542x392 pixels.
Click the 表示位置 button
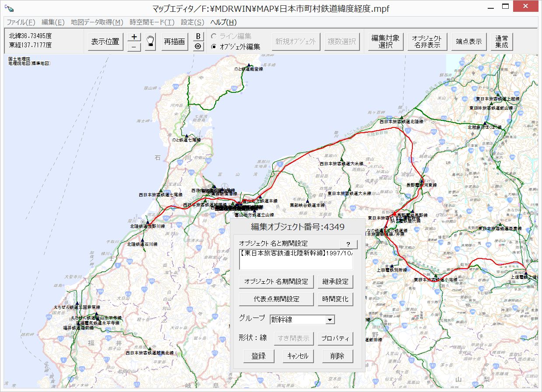point(106,42)
